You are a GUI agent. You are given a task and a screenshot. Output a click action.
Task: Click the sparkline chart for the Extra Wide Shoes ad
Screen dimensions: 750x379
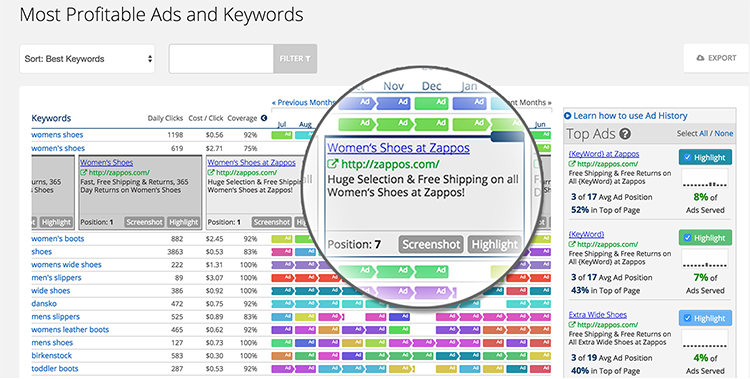point(705,339)
